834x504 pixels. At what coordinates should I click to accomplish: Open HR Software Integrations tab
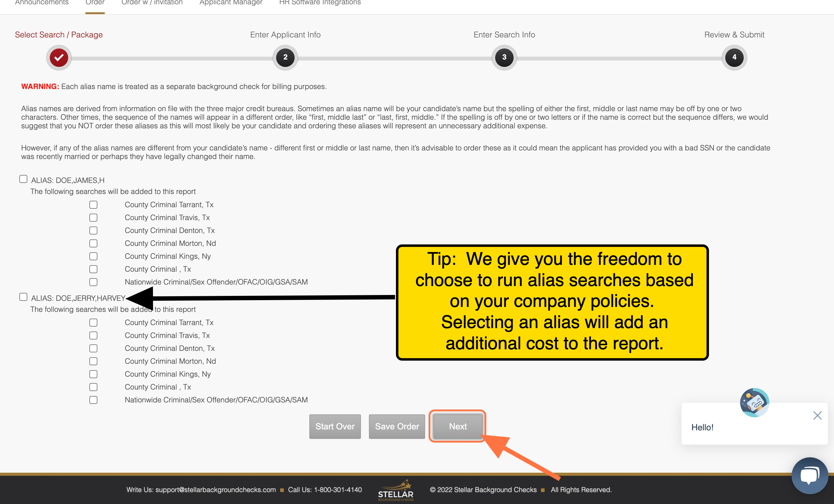click(x=320, y=2)
